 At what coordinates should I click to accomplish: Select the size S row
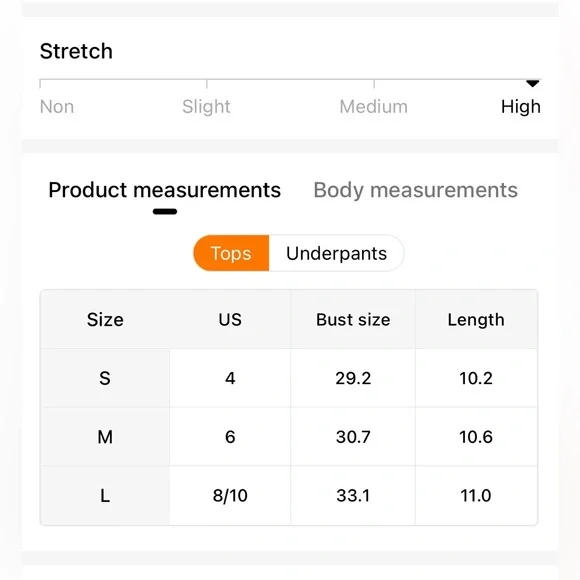pyautogui.click(x=289, y=378)
